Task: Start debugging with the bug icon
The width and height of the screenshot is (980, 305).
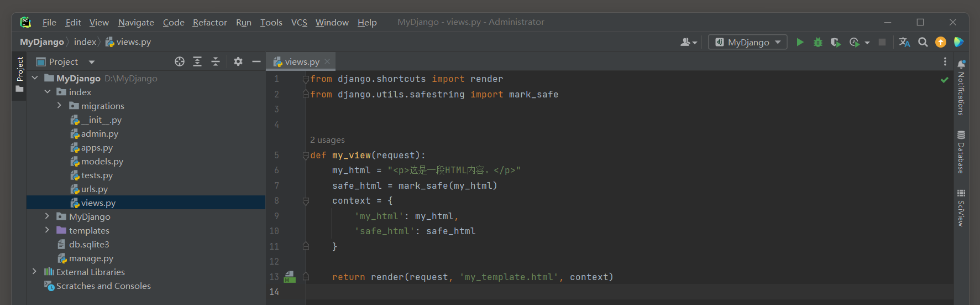Action: click(818, 42)
